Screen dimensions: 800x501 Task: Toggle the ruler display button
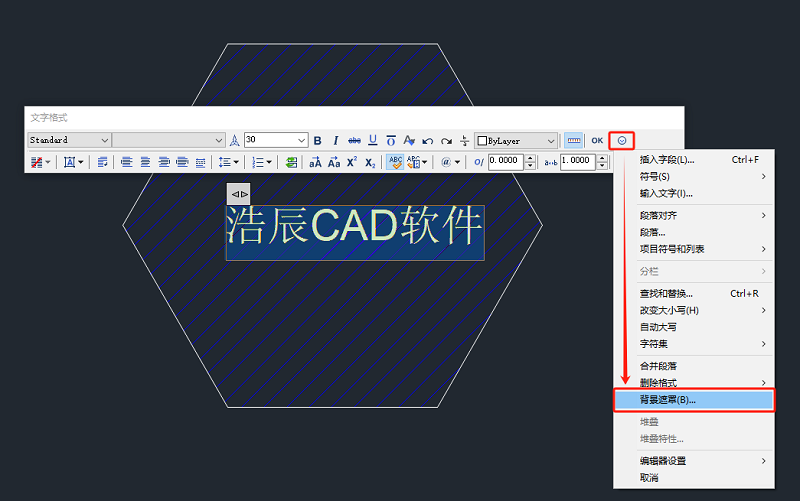[573, 140]
